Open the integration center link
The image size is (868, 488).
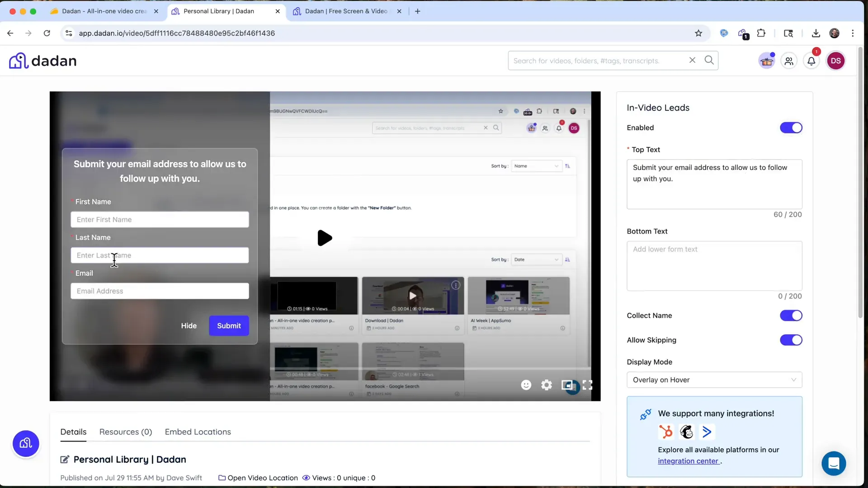pos(688,461)
